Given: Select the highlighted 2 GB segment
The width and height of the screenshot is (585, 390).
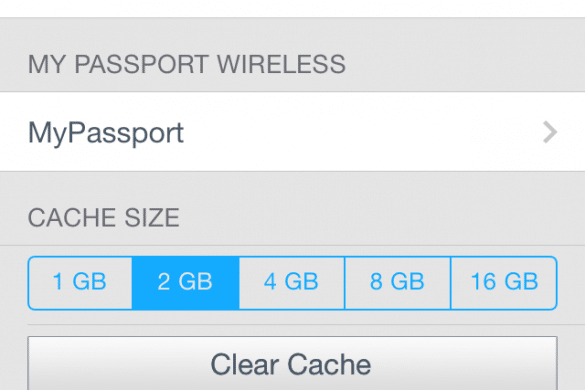Looking at the screenshot, I should point(185,283).
